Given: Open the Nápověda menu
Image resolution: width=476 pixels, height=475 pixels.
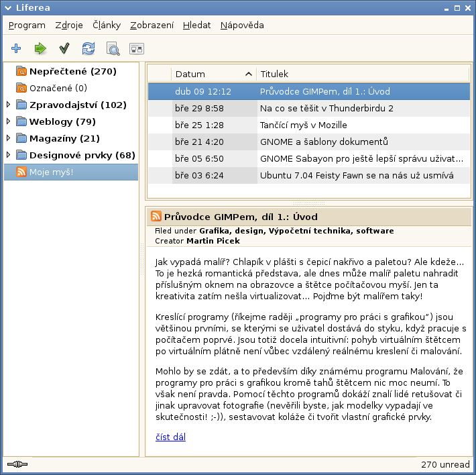Looking at the screenshot, I should [242, 25].
